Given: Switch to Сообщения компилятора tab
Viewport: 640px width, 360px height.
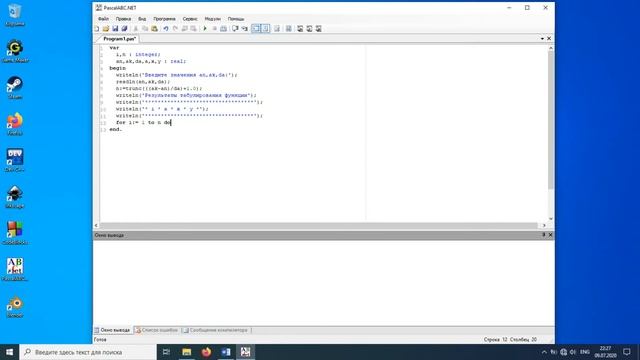Looking at the screenshot, I should click(216, 330).
